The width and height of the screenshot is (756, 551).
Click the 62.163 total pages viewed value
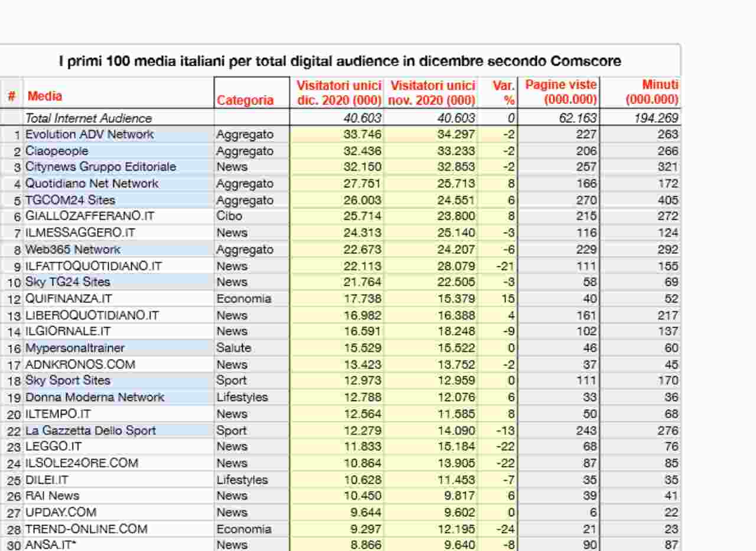(x=578, y=118)
